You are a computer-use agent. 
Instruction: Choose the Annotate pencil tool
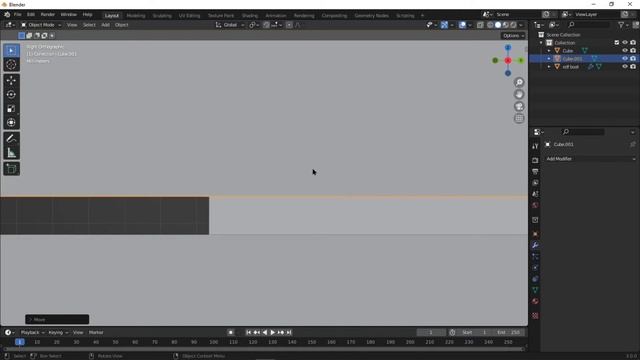click(11, 138)
